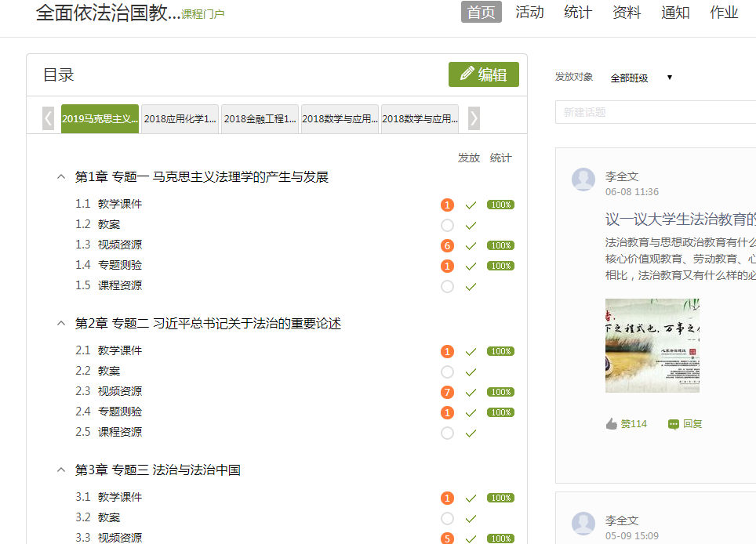Toggle the empty circle for 1.2 教案
The height and width of the screenshot is (544, 756).
447,226
